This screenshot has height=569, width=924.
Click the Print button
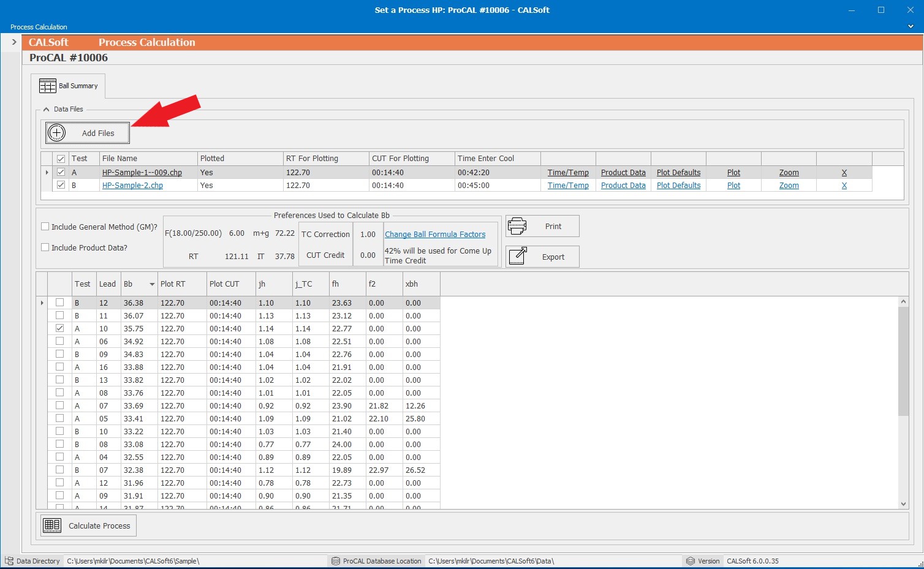click(542, 226)
